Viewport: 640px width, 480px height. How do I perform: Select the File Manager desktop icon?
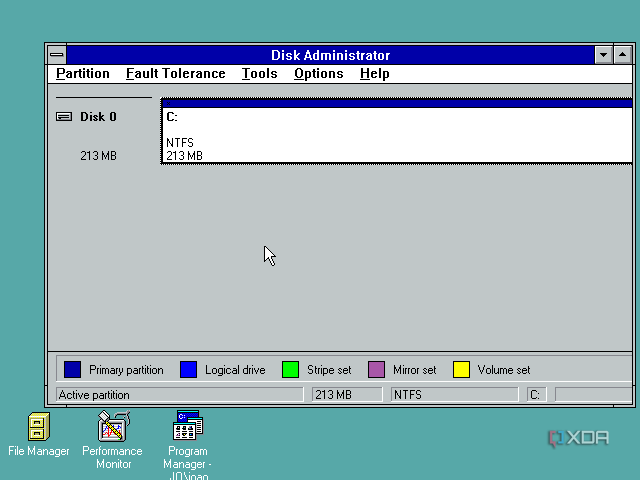pos(39,426)
